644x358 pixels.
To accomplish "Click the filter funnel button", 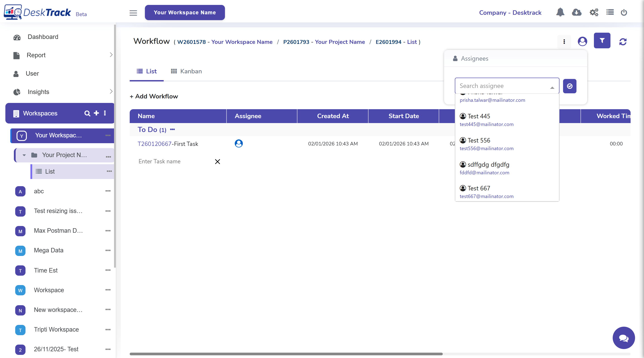I will click(602, 40).
